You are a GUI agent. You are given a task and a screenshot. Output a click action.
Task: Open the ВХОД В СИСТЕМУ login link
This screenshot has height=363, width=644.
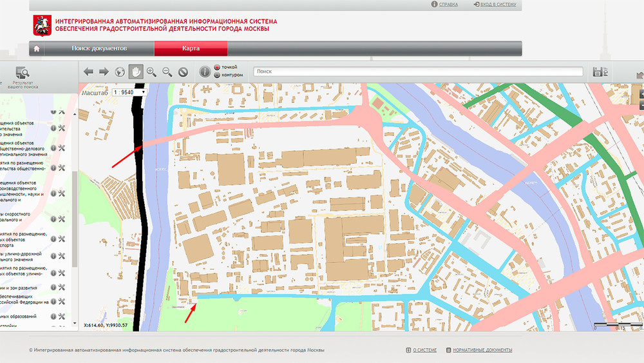(x=498, y=4)
